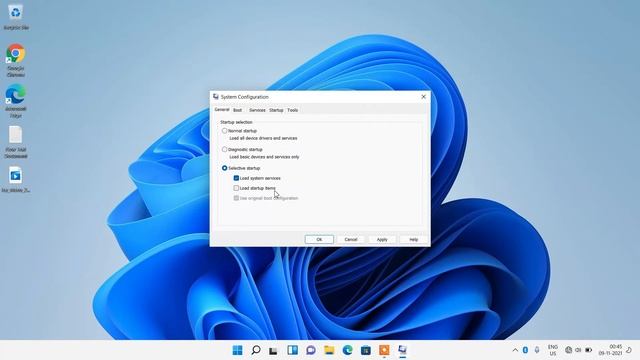
Task: Switch to the Tools tab
Action: click(x=293, y=110)
